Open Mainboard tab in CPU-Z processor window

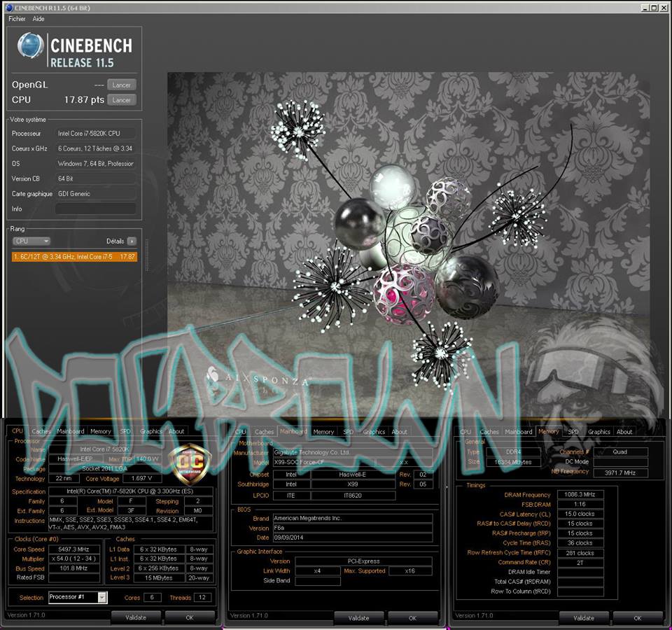click(71, 432)
